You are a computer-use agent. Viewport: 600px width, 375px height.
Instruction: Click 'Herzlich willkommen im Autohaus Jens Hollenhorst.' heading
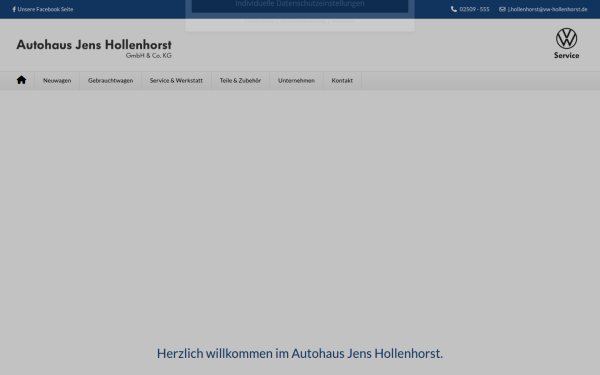point(300,354)
